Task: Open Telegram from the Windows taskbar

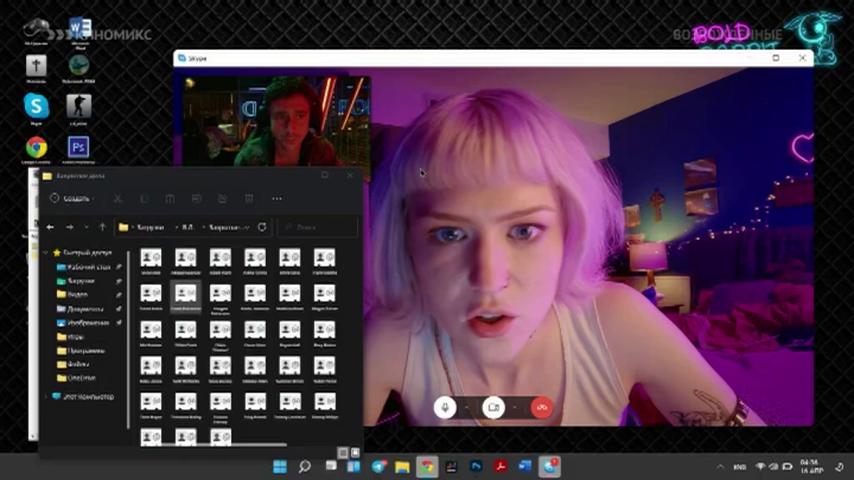Action: pyautogui.click(x=378, y=466)
